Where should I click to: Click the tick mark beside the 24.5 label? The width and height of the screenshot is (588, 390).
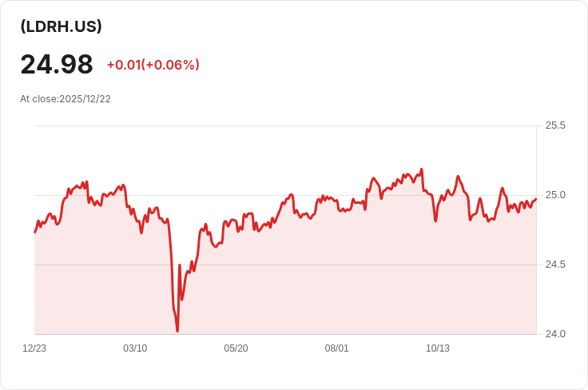click(x=540, y=265)
